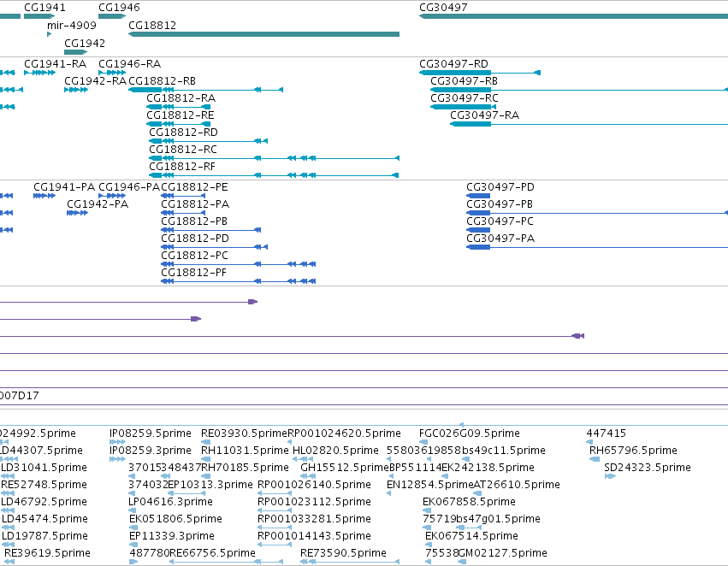
Task: Click transcript CG18812-RE
Action: tap(181, 115)
